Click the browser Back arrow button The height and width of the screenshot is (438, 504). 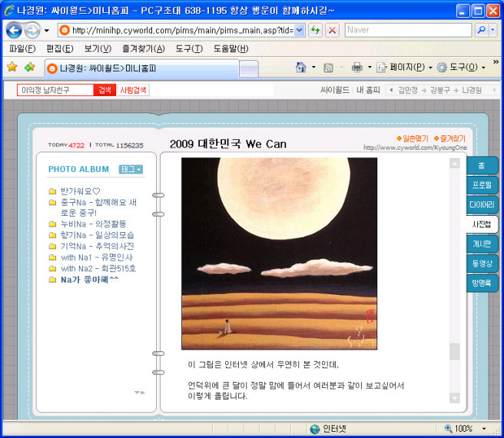[13, 30]
